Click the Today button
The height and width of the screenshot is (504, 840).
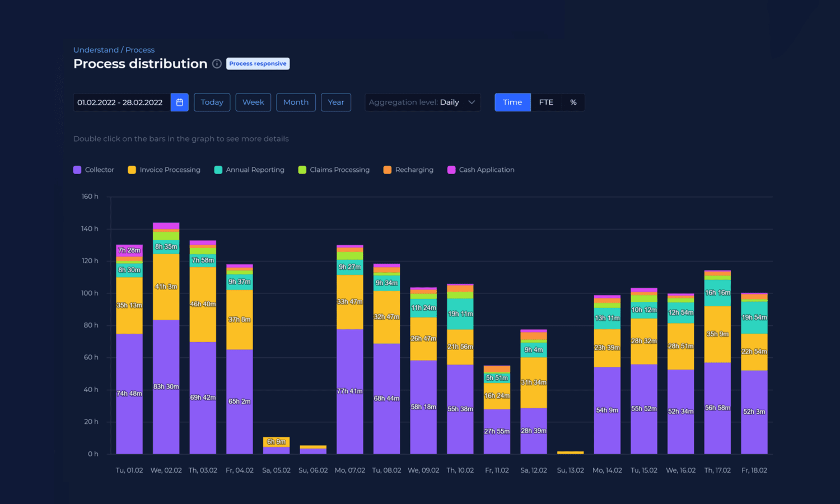point(212,102)
